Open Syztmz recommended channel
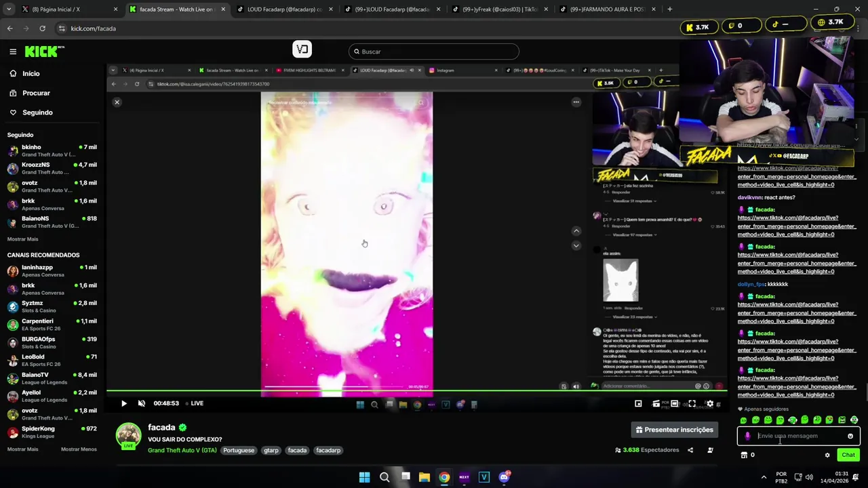Screen dimensions: 868x488 [52, 306]
